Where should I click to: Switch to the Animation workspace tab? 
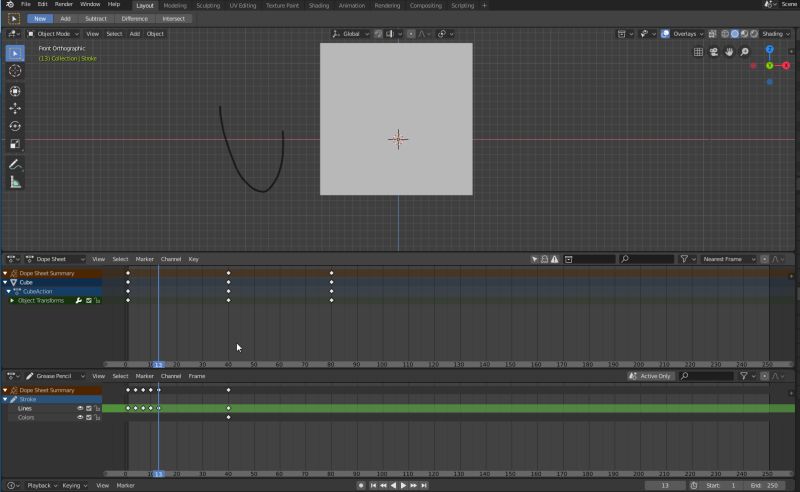tap(352, 6)
